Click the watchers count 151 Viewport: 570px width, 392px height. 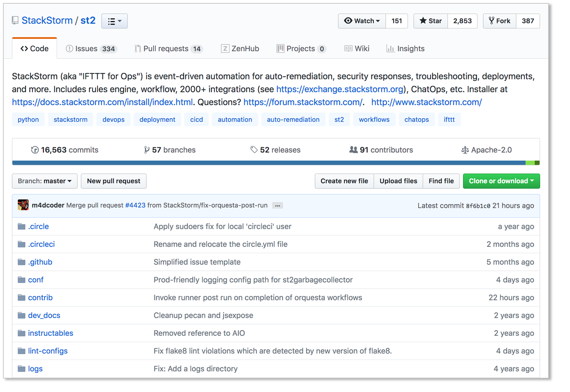pos(397,21)
